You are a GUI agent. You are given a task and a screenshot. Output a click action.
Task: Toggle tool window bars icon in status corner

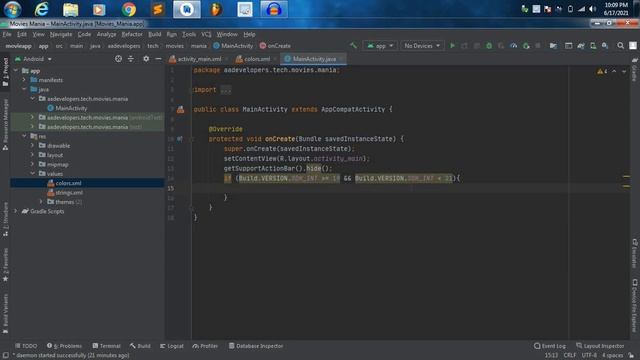point(6,356)
